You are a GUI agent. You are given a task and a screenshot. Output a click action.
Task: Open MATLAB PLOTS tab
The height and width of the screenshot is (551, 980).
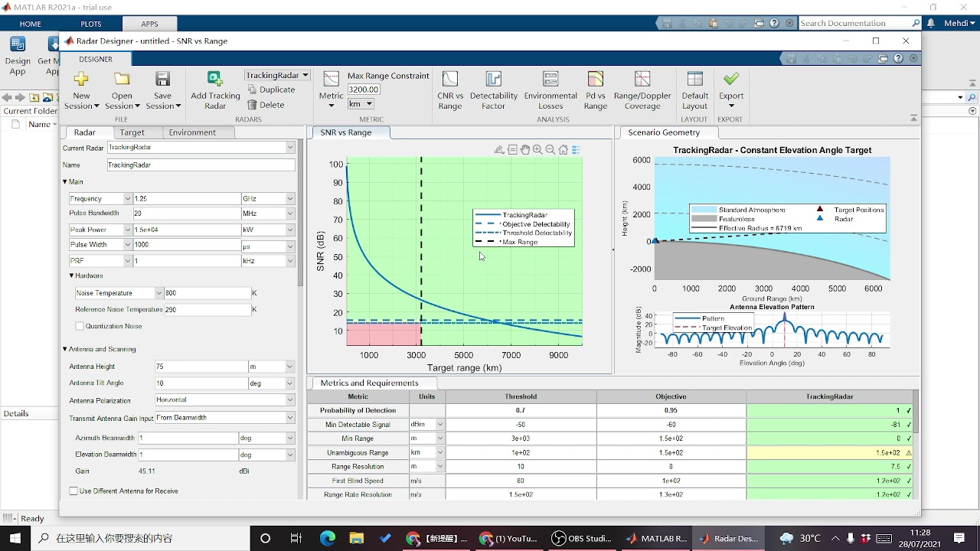(x=91, y=24)
